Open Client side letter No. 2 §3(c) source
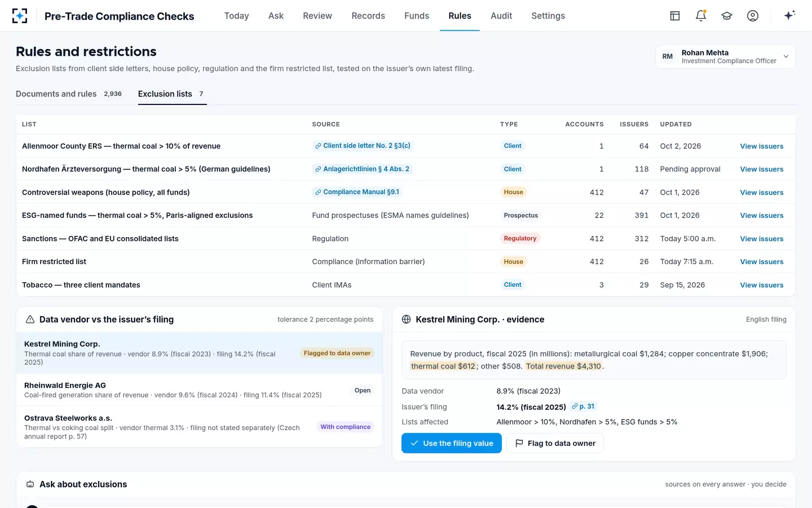The width and height of the screenshot is (812, 508). coord(363,146)
